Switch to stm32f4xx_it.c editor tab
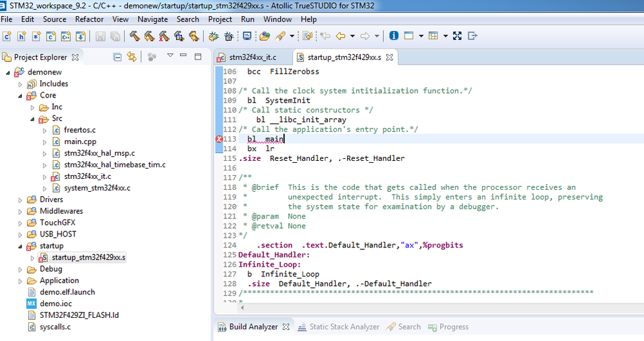Viewport: 644px width, 341px height. click(x=252, y=57)
